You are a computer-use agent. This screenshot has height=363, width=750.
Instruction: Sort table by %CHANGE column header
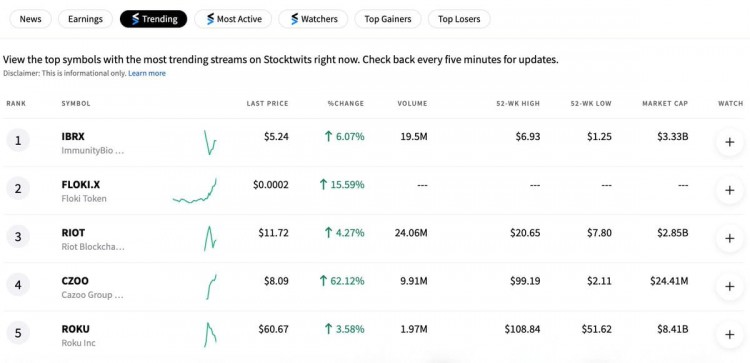tap(346, 103)
